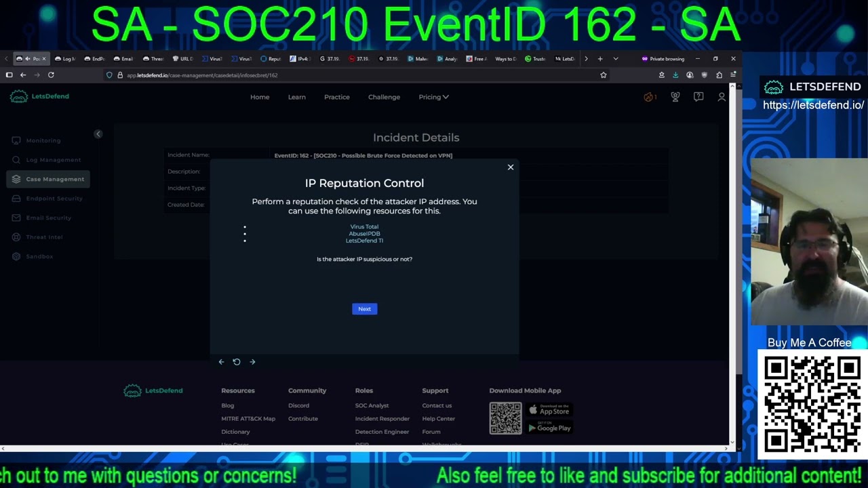Image resolution: width=868 pixels, height=488 pixels.
Task: Open a new browser tab with plus
Action: [600, 59]
